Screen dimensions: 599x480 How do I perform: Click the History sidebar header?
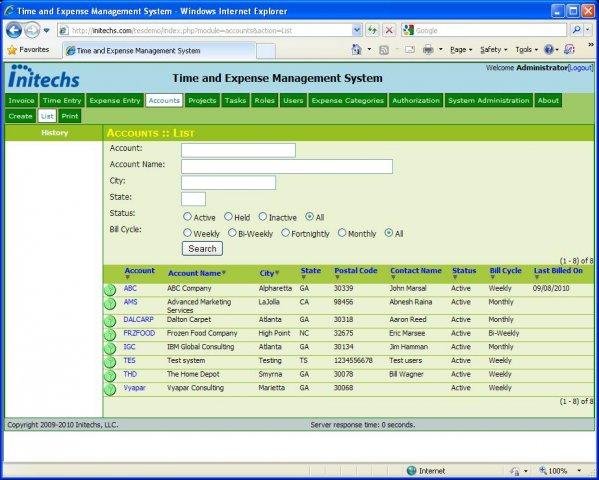[54, 133]
